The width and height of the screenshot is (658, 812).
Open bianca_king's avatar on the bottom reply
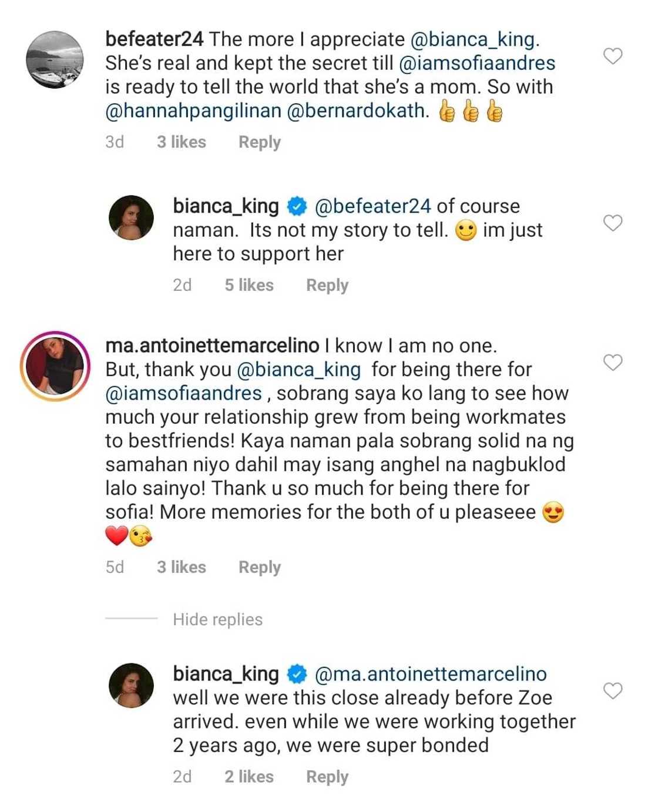[132, 684]
